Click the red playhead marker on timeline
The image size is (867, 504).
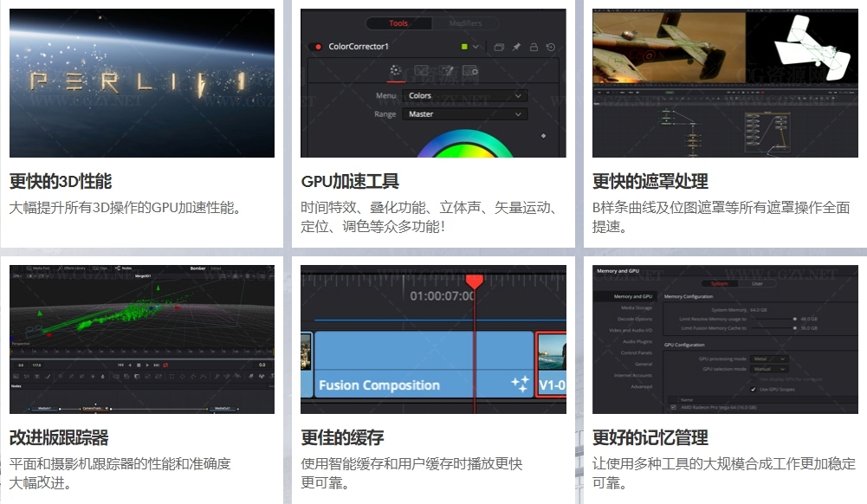pos(474,282)
